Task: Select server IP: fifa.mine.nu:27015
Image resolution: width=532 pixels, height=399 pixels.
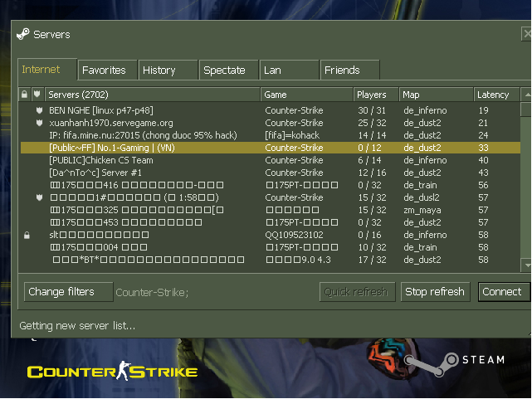Action: (271, 135)
